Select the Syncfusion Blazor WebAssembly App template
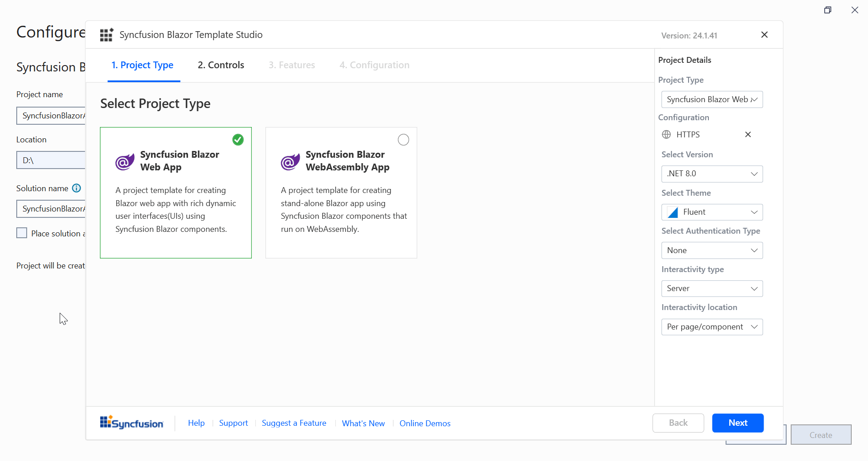Image resolution: width=868 pixels, height=461 pixels. coord(341,193)
